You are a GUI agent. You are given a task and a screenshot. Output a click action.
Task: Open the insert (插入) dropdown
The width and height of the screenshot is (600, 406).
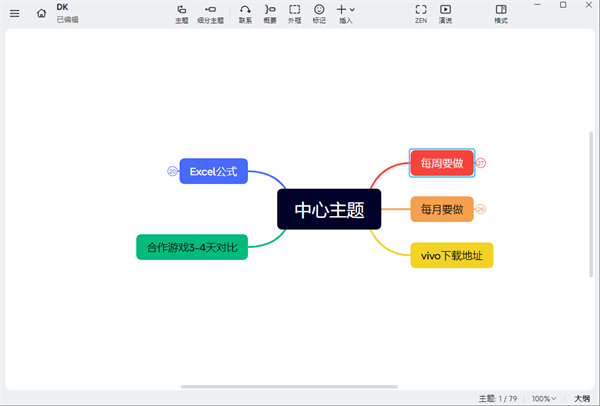tap(346, 13)
